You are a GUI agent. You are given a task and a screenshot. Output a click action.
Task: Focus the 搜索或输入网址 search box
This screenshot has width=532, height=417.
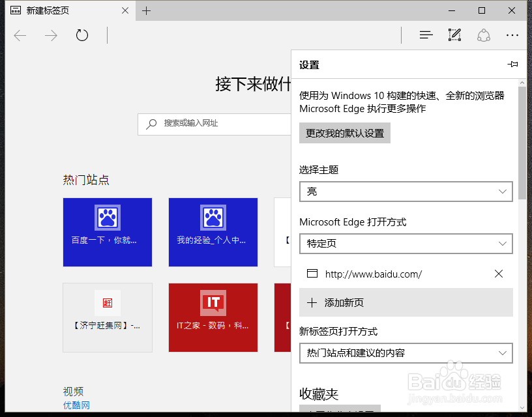[214, 124]
